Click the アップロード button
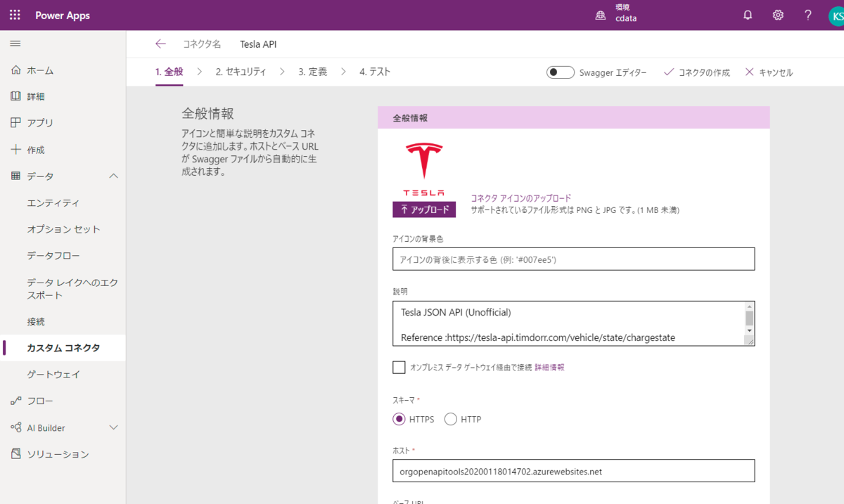The height and width of the screenshot is (504, 844). (x=424, y=209)
